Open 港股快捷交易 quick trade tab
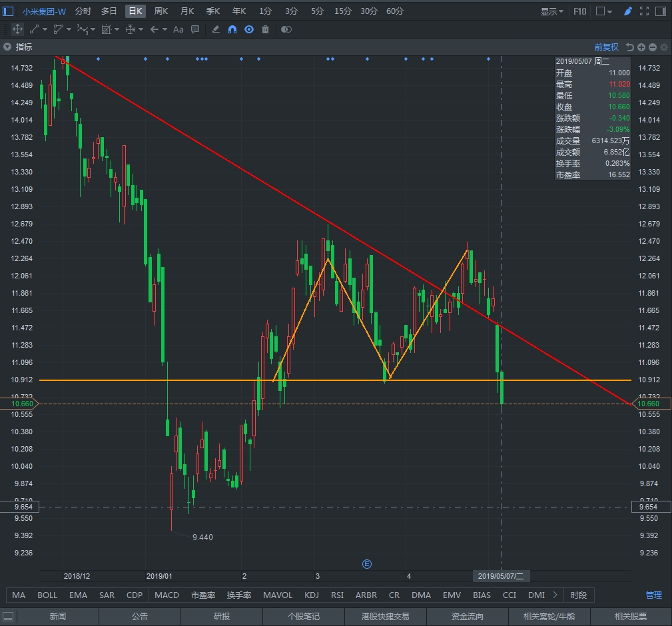 click(x=386, y=616)
